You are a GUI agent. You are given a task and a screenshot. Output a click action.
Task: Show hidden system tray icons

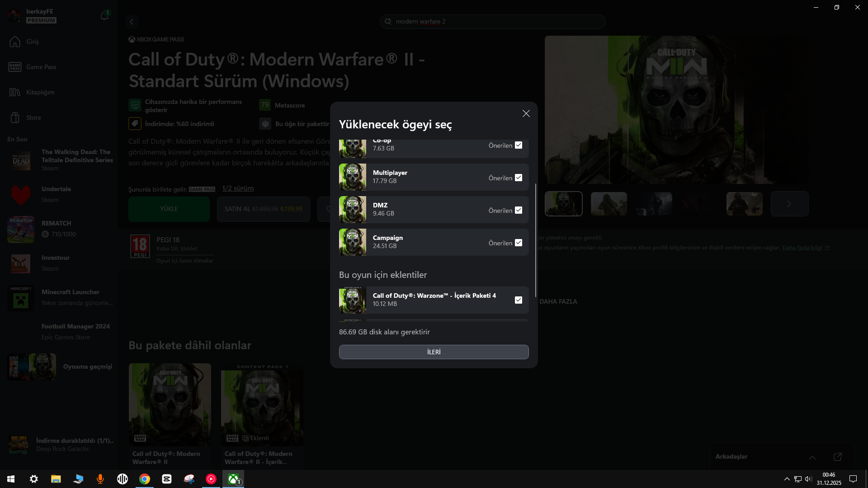pos(787,479)
